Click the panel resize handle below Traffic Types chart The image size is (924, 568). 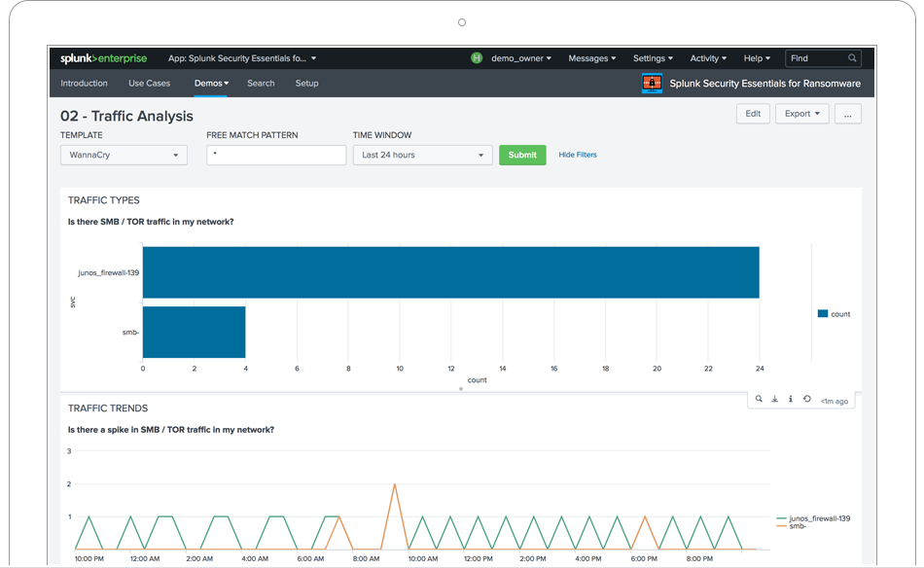point(461,389)
